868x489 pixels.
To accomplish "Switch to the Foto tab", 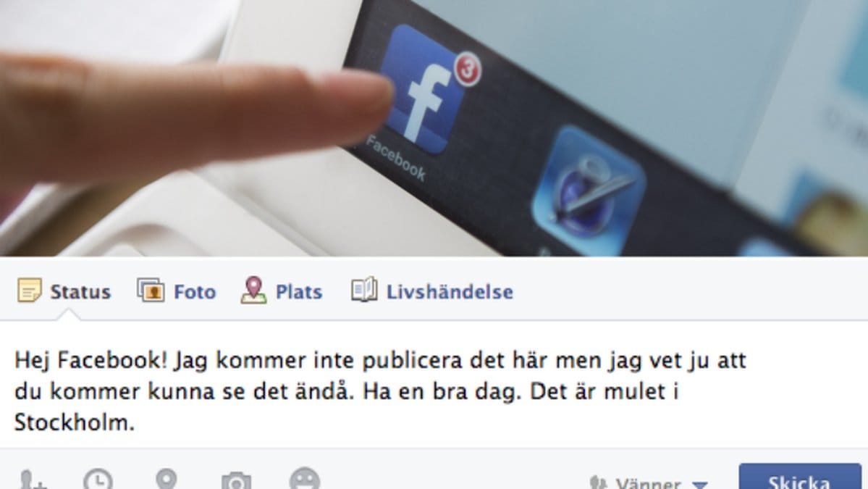I will coord(195,292).
